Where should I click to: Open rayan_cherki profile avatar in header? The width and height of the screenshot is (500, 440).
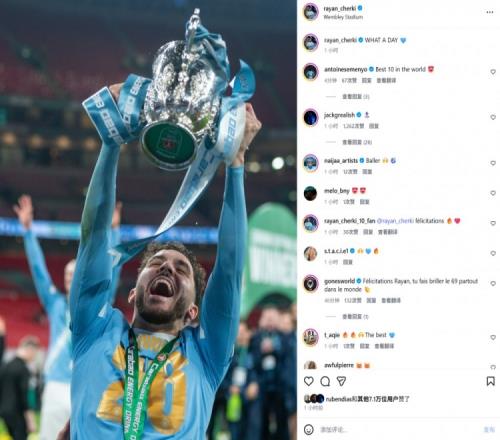click(x=311, y=12)
